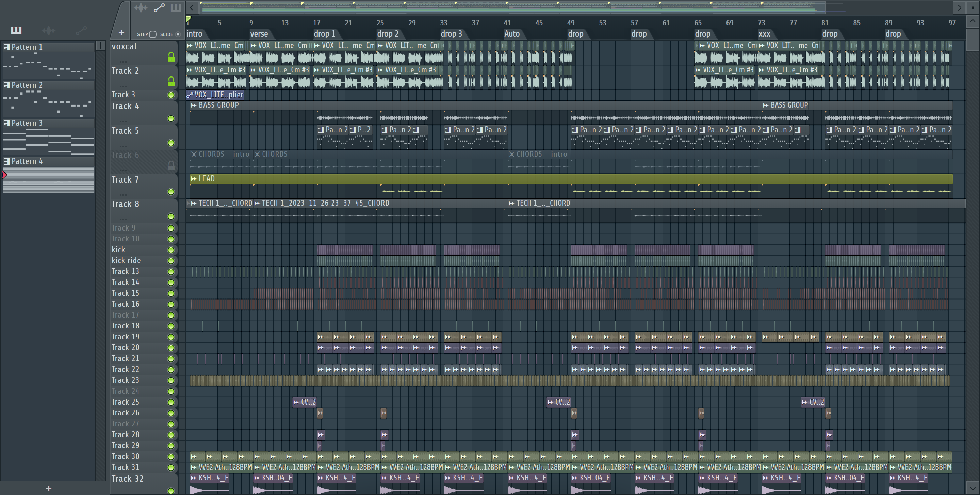The image size is (980, 495).
Task: Select the first small clip on Track 26
Action: [x=320, y=413]
